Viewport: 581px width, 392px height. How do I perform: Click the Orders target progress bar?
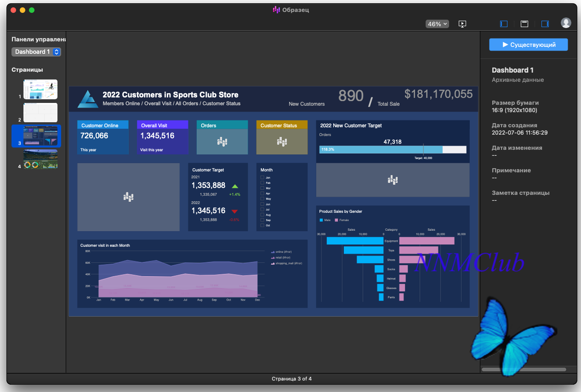(x=393, y=149)
